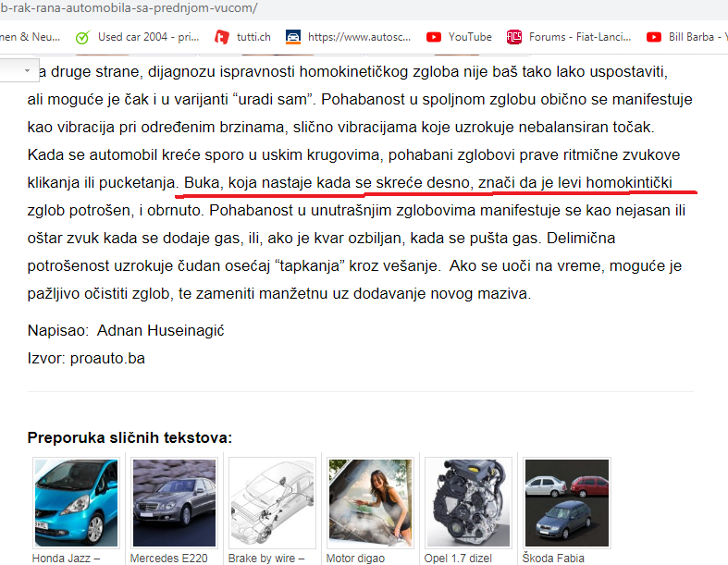This screenshot has width=728, height=565.
Task: Open the Honda Jazz article thumbnail
Action: (x=76, y=503)
